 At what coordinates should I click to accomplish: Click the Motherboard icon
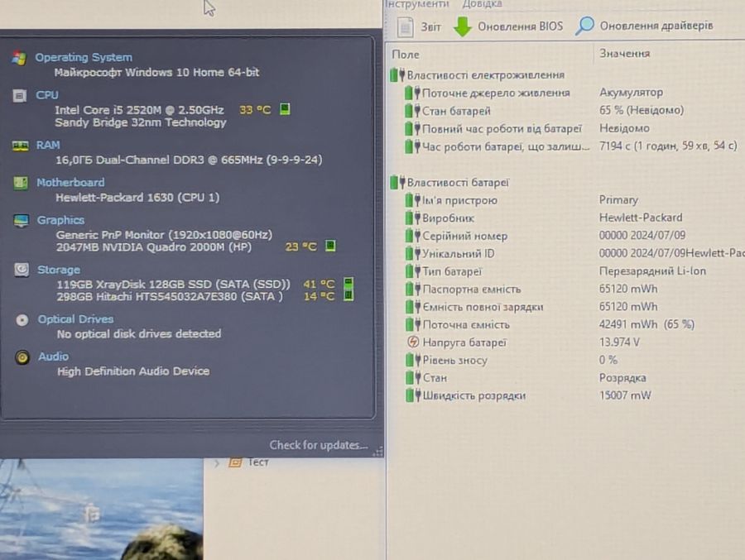pyautogui.click(x=21, y=183)
